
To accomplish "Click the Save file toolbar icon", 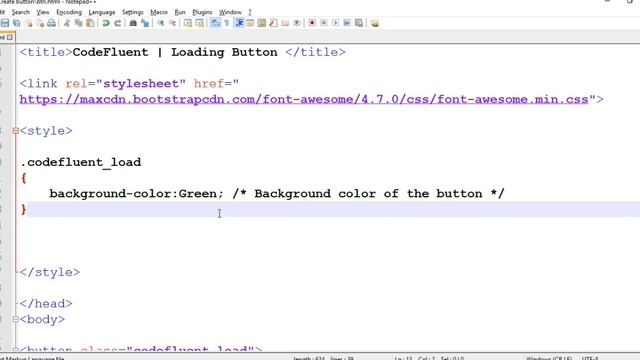I will coord(5,23).
